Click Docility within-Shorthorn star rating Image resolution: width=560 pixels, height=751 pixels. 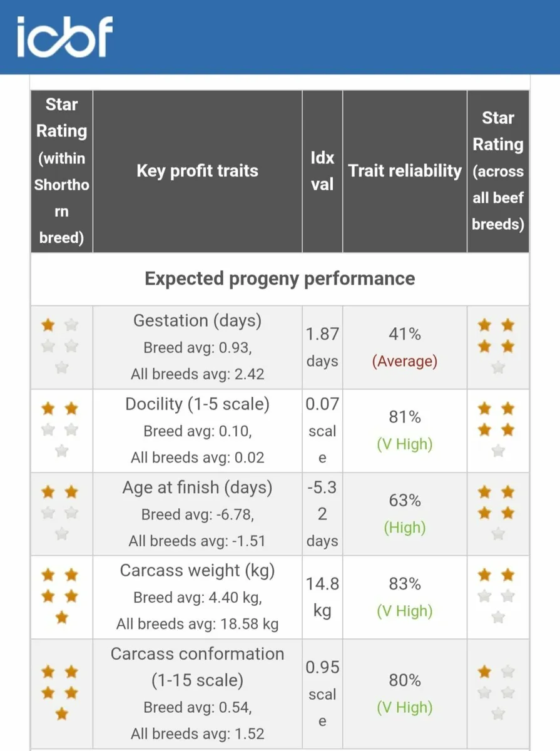(60, 429)
